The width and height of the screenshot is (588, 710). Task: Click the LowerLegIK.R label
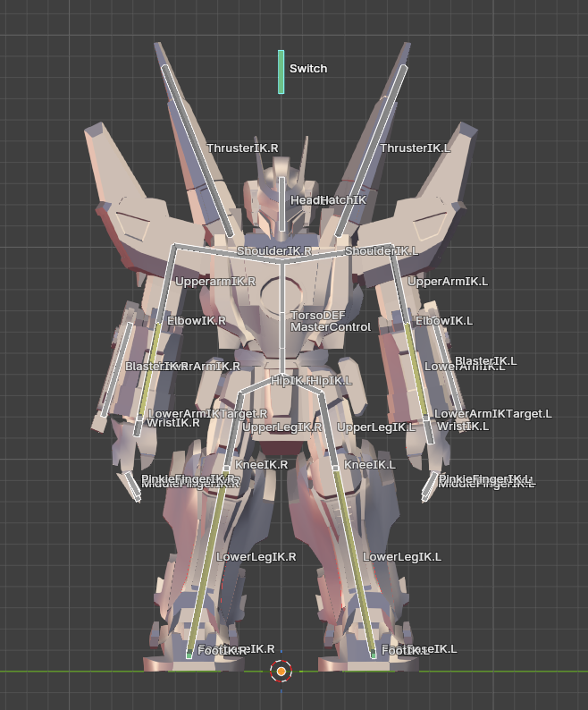[256, 557]
